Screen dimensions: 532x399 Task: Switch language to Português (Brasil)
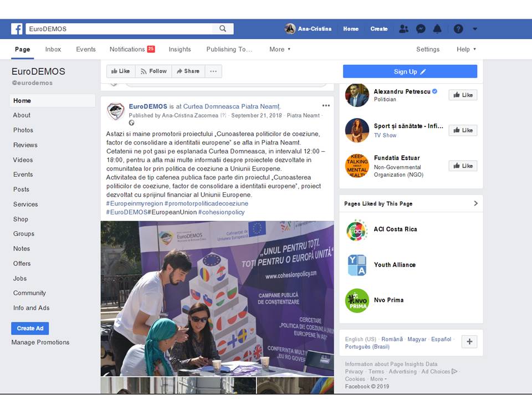tap(367, 347)
